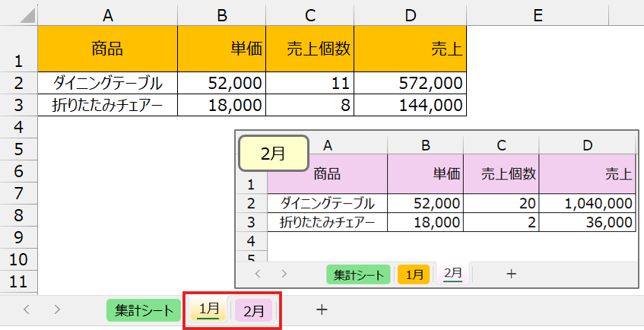Select the 折りたたみチェアー cell in main sheet
Image resolution: width=644 pixels, height=330 pixels.
point(107,105)
